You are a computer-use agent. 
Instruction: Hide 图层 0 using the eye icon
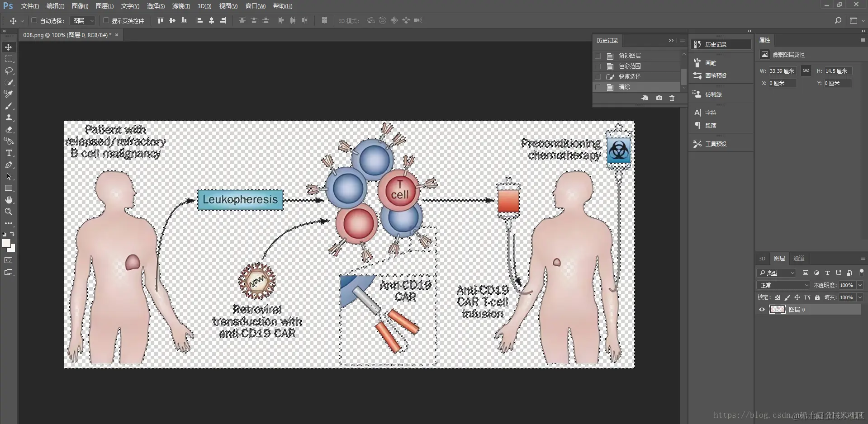click(762, 310)
